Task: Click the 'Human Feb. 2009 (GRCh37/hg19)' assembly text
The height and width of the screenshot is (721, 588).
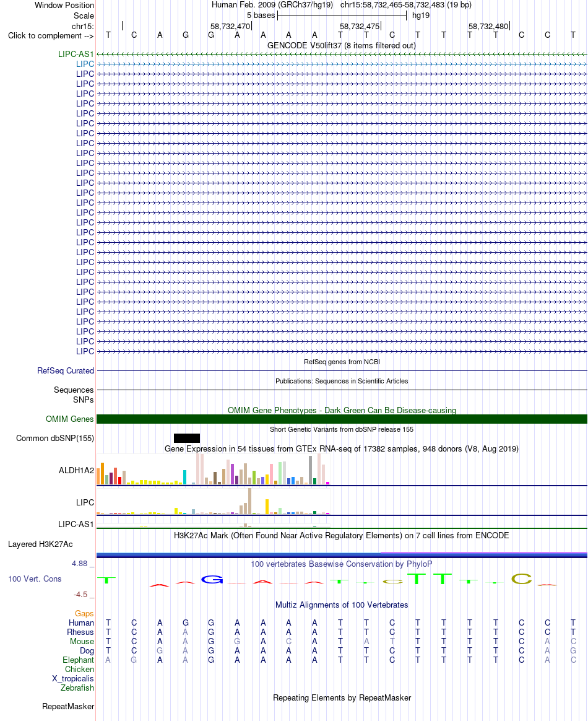Action: [x=272, y=5]
